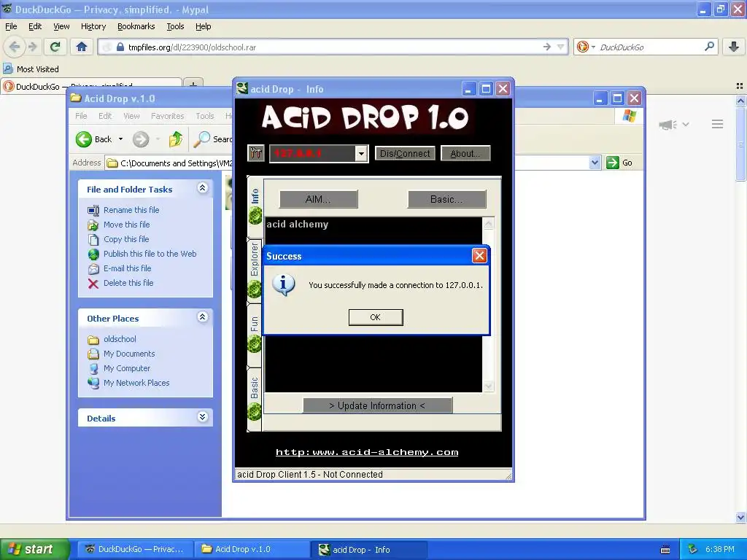
Task: Click the Search magnifier in the Explorer toolbar
Action: [201, 139]
